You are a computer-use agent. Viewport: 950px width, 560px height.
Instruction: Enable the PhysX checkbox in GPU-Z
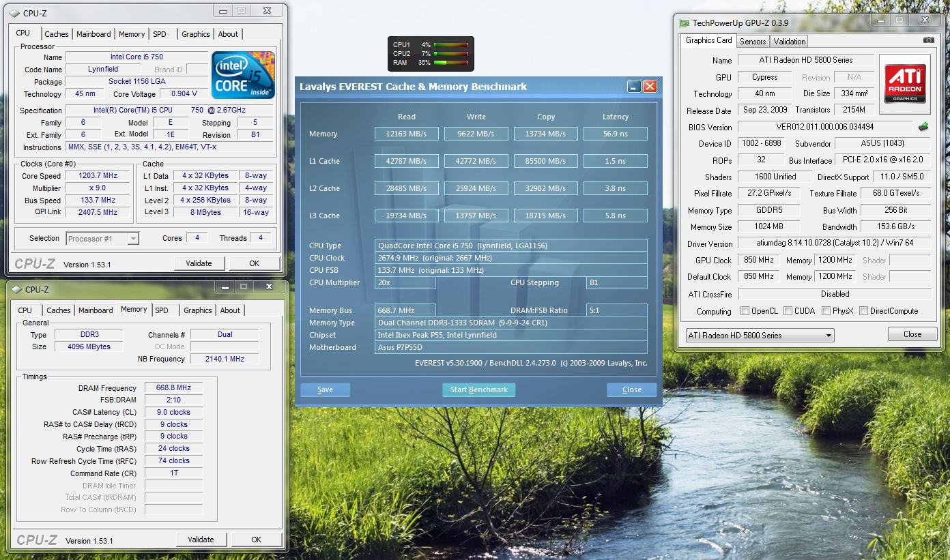point(826,311)
